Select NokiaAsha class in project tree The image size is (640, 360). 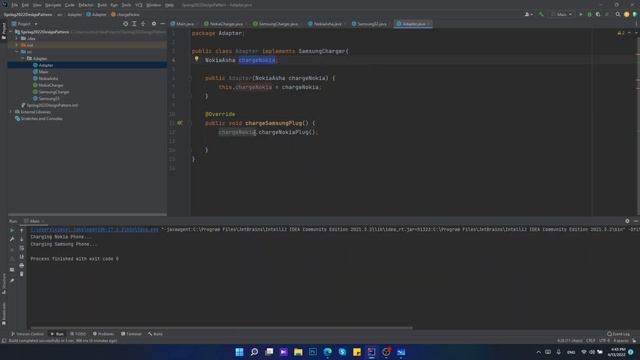48,78
